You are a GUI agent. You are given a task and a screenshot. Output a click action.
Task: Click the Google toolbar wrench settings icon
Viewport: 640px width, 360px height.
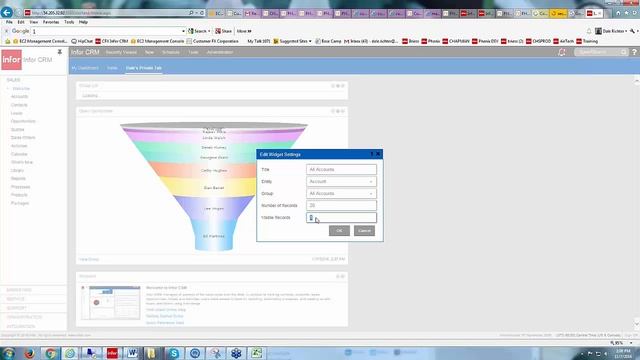632,31
